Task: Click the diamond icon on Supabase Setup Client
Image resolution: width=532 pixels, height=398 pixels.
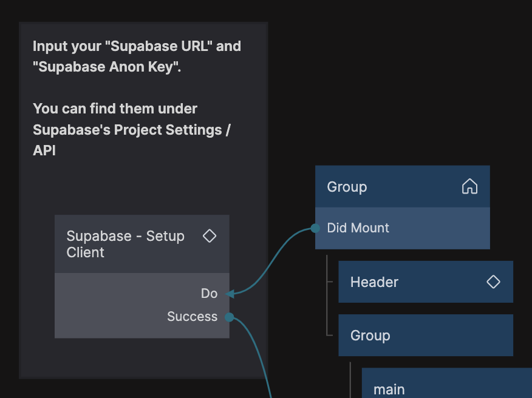Action: [210, 236]
